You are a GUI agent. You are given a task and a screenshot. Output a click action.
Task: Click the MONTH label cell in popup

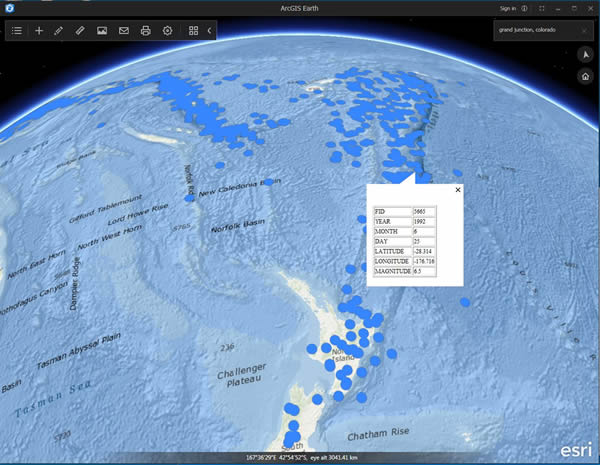[x=393, y=232]
